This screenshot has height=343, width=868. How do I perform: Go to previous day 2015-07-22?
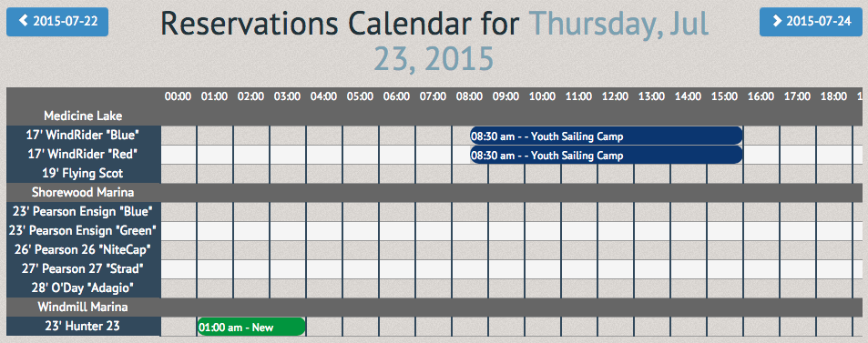[x=57, y=22]
